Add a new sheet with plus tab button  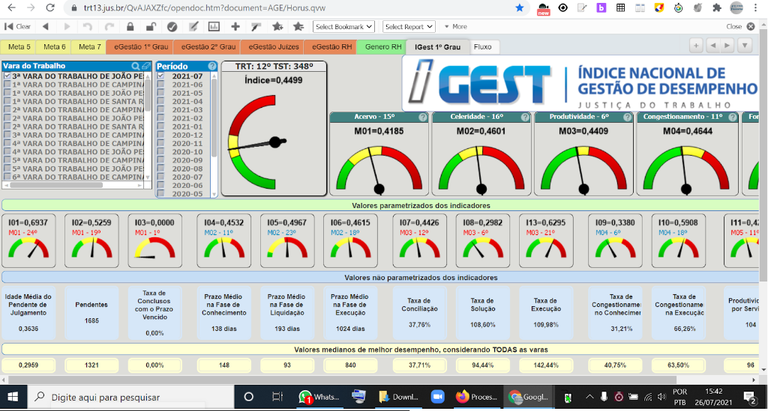click(696, 46)
